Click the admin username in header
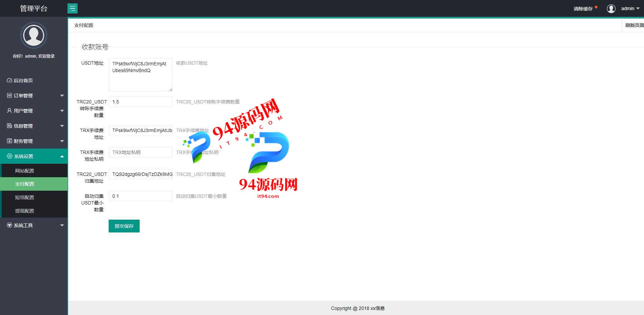 [627, 8]
